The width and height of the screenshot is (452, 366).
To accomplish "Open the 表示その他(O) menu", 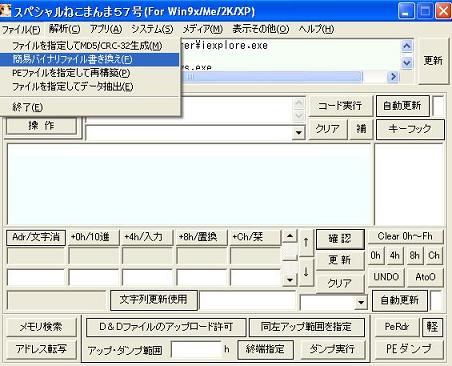I will tap(261, 29).
